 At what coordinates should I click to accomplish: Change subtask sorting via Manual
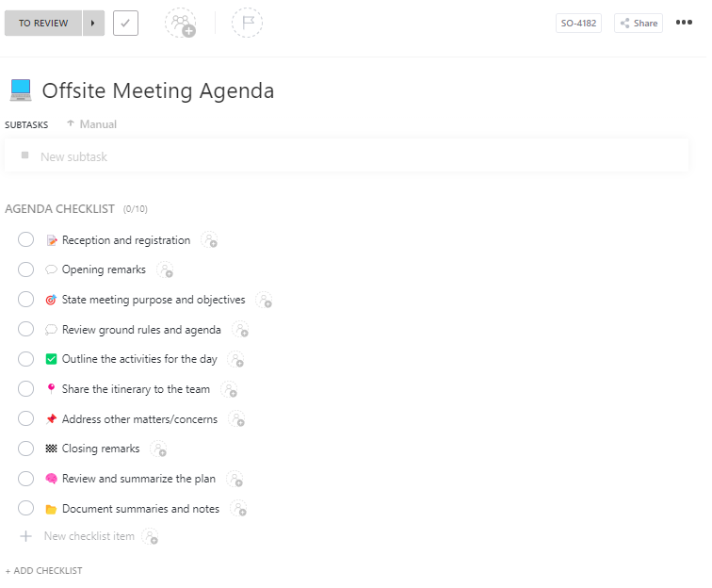pyautogui.click(x=91, y=124)
